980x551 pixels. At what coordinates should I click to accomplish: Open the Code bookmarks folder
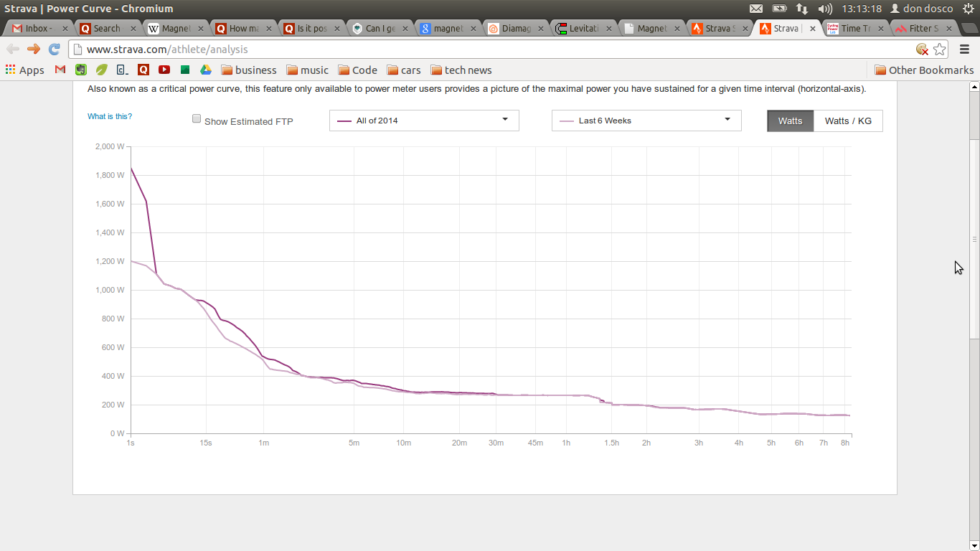(x=358, y=70)
